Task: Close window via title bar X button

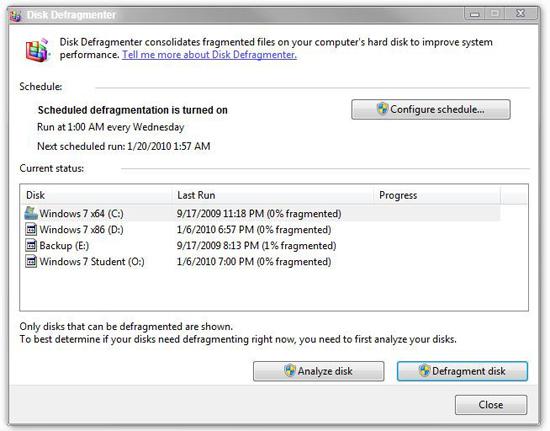Action: (x=521, y=14)
